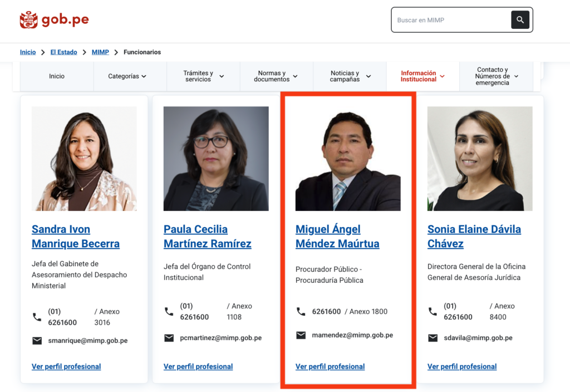
Task: Open Contacto y Números de emergencia menu
Action: coord(496,76)
